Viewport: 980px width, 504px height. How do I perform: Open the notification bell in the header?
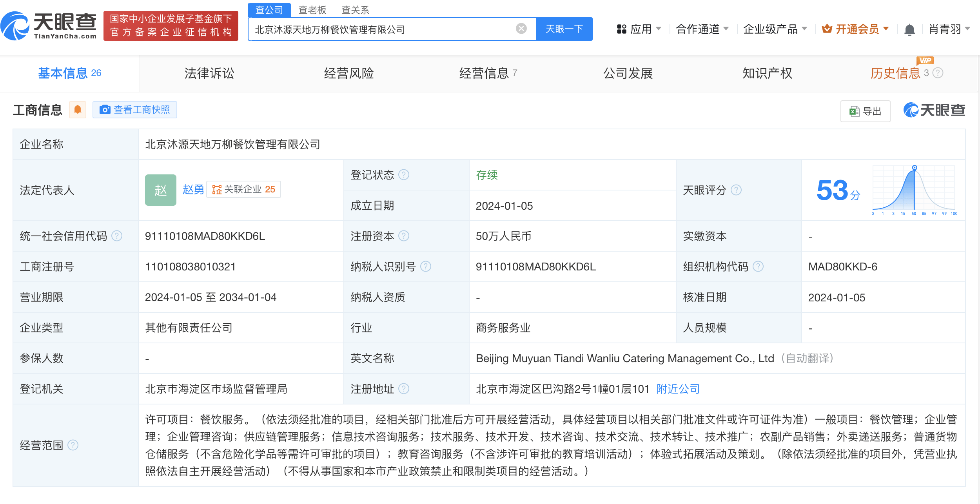click(x=909, y=29)
